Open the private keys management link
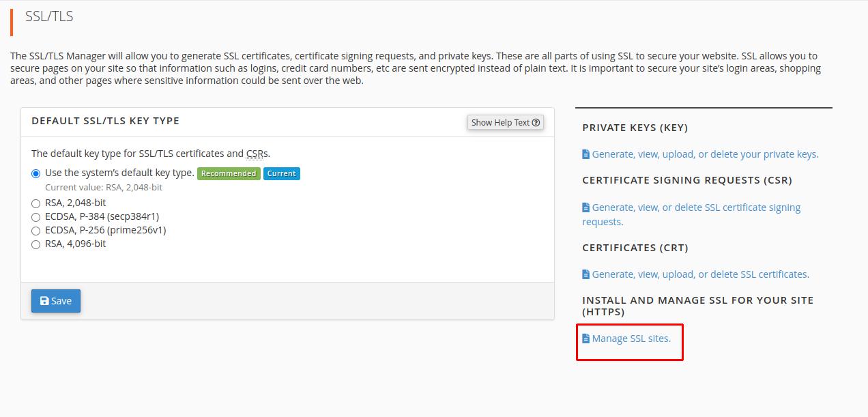The image size is (868, 417). coord(705,154)
